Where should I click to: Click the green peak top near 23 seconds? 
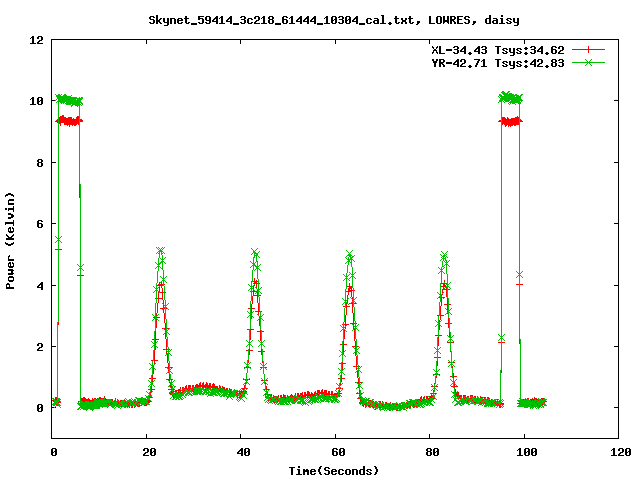coord(160,250)
